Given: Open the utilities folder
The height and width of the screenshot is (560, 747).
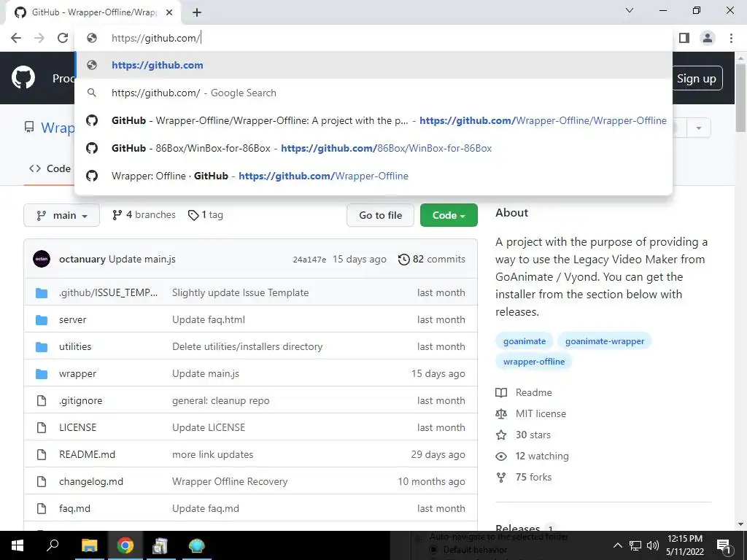Looking at the screenshot, I should (75, 346).
